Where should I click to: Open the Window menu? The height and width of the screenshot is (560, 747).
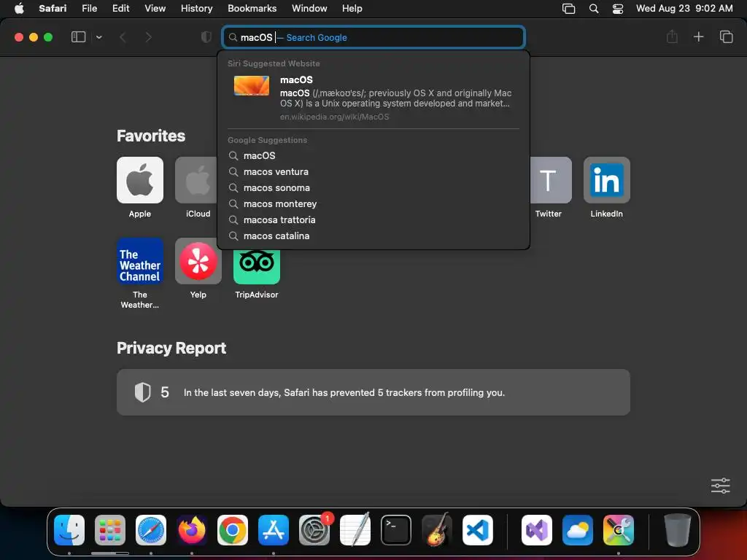tap(309, 8)
